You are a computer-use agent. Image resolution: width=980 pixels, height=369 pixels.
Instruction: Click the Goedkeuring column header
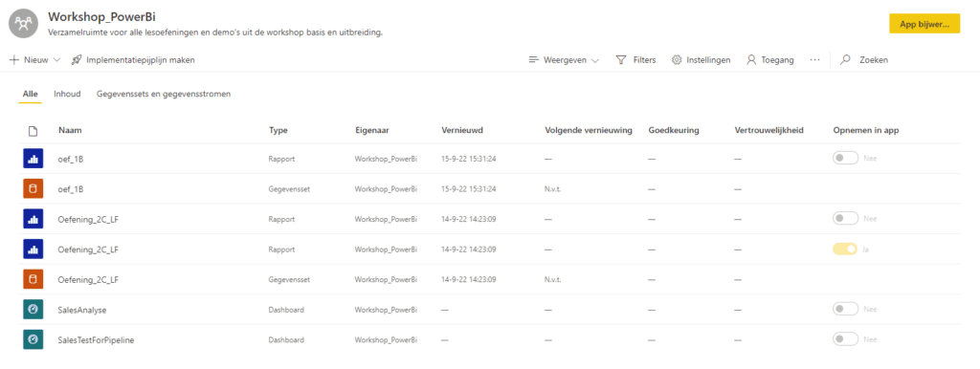(674, 131)
